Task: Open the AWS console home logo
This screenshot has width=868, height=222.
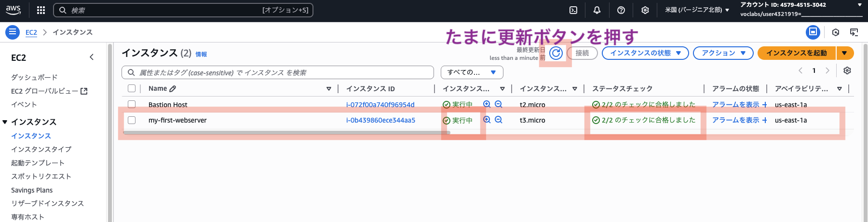Action: (14, 10)
